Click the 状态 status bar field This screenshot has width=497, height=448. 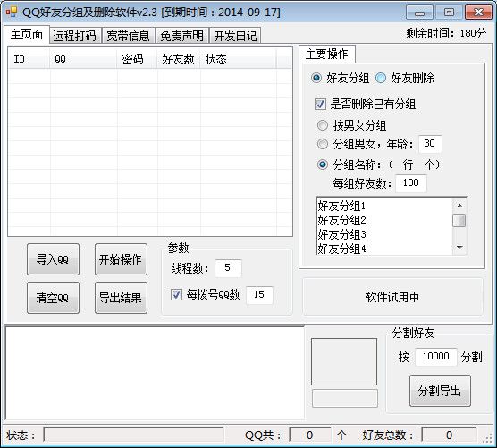coord(133,435)
